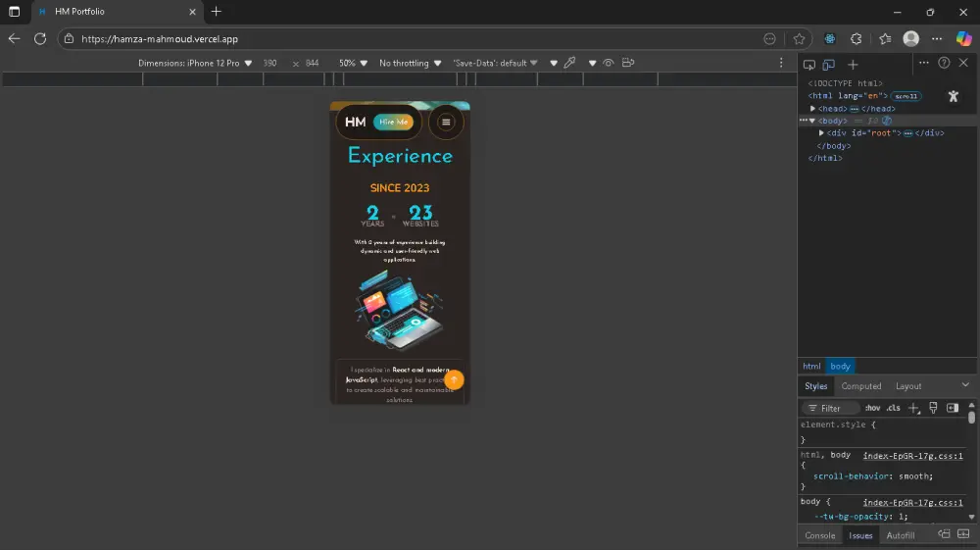Toggle the :hov element state panel

[872, 408]
